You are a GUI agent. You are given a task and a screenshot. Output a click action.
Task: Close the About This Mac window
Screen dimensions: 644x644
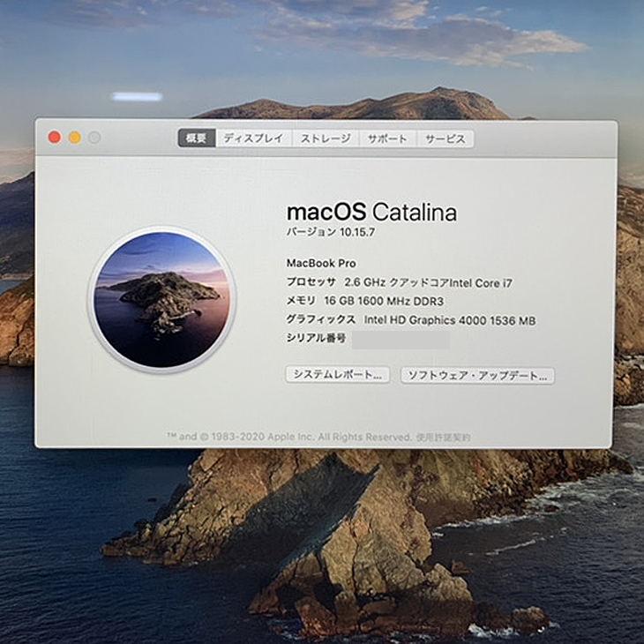point(55,137)
